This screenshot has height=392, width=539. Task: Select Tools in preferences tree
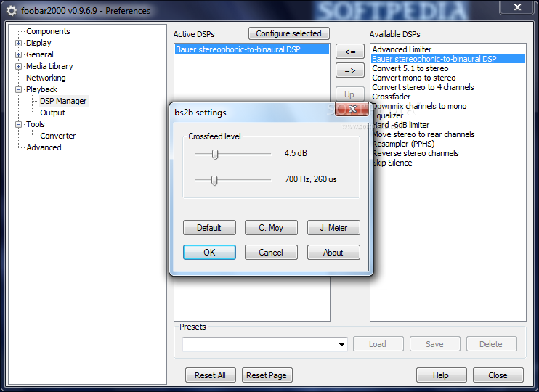36,124
